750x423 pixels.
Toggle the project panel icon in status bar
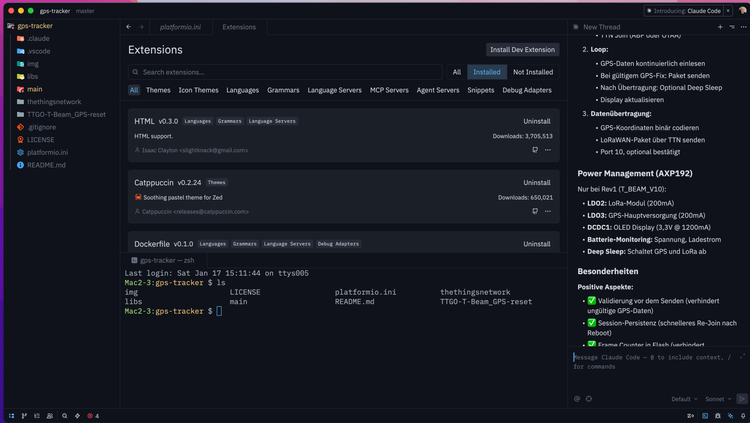click(11, 416)
